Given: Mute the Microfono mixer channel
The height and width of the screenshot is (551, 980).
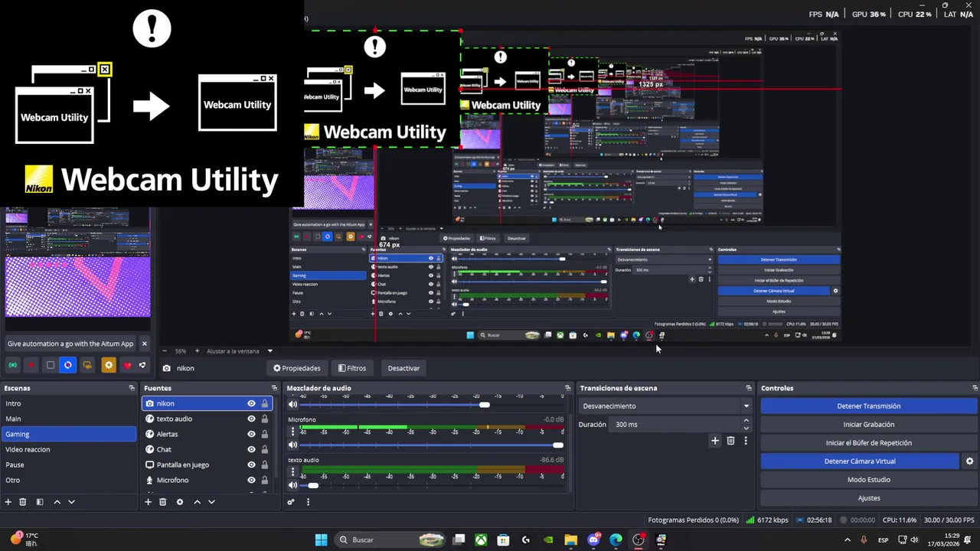Looking at the screenshot, I should click(x=292, y=445).
